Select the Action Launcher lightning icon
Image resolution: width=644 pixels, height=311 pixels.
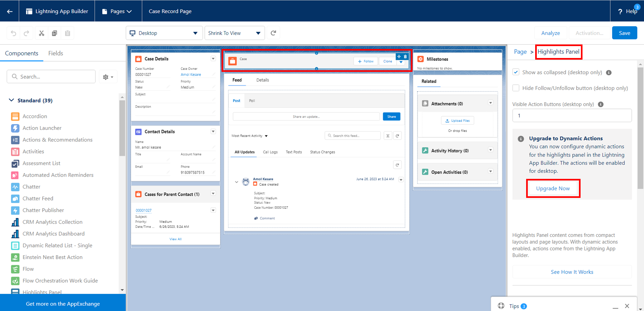coord(15,128)
